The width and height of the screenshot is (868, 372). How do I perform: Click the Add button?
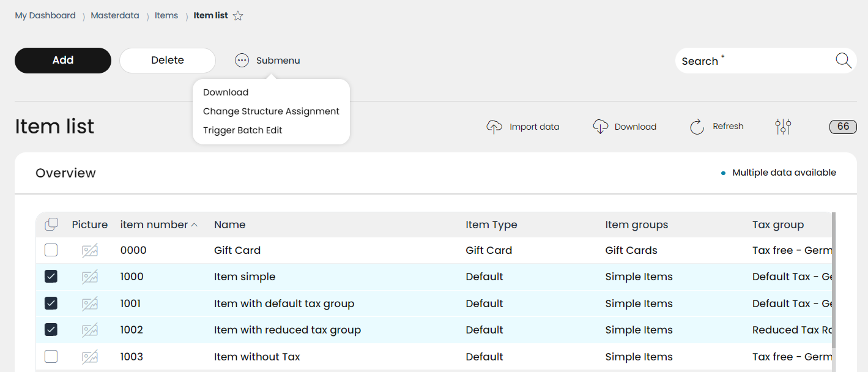click(63, 61)
